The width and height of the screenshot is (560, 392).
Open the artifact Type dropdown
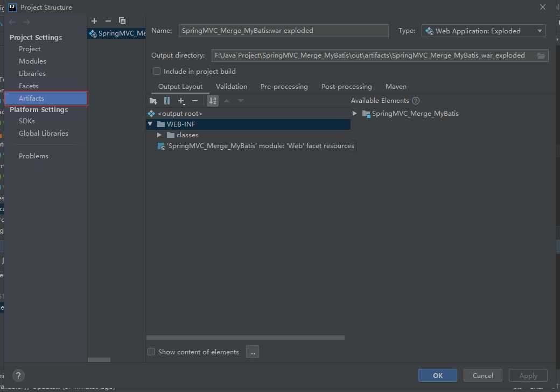[x=484, y=31]
